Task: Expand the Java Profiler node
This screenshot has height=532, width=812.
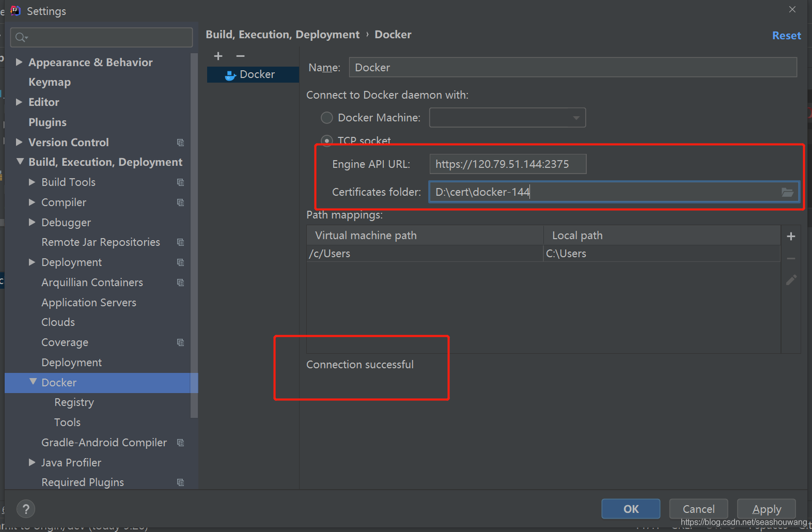Action: [32, 462]
